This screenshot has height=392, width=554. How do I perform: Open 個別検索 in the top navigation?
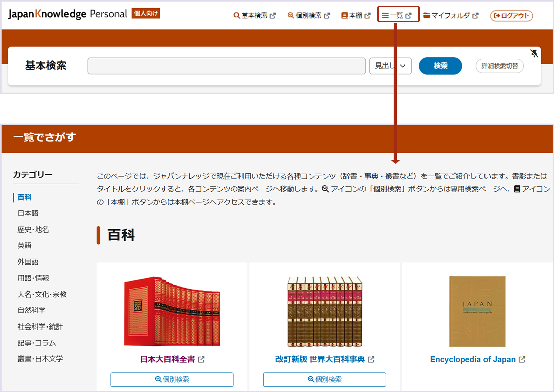309,16
